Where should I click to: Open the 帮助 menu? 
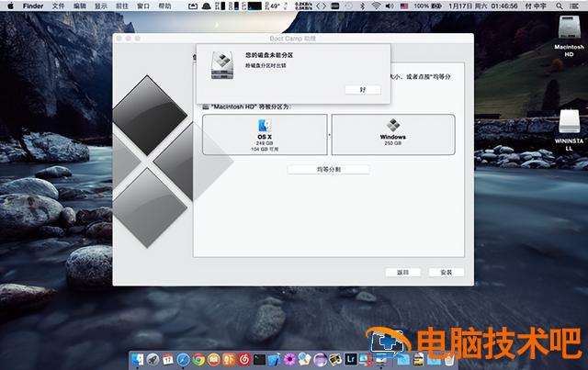pyautogui.click(x=164, y=6)
